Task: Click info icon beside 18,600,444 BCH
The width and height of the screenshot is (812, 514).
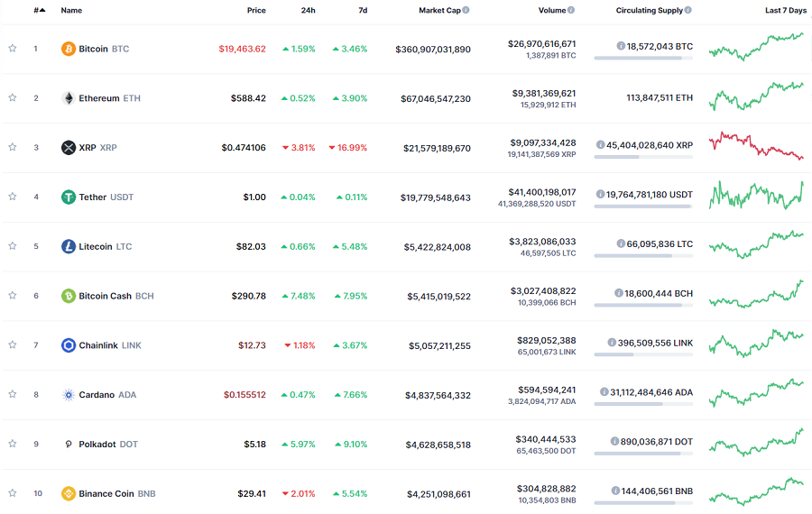Action: click(618, 293)
